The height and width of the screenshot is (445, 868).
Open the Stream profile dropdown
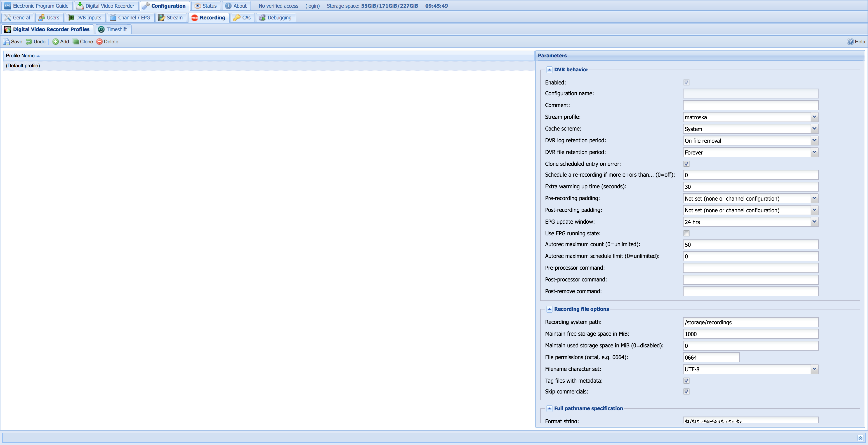click(x=814, y=117)
